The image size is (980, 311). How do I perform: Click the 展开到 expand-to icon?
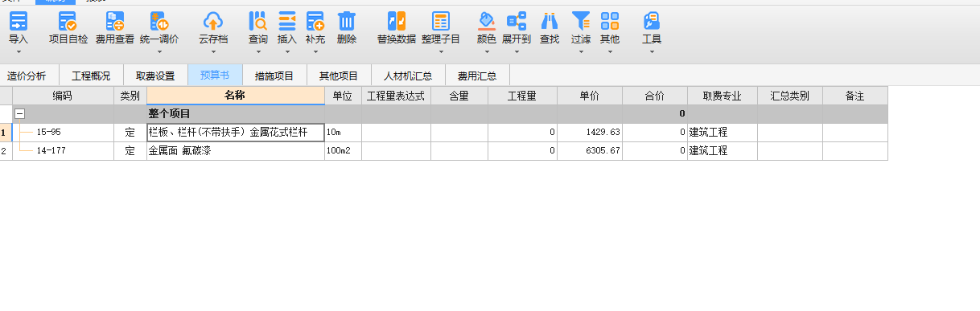pyautogui.click(x=517, y=21)
